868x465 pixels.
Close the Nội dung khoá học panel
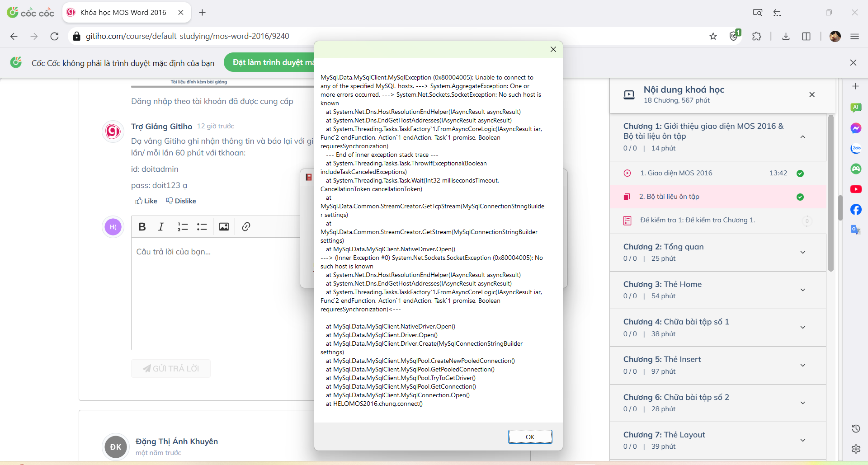click(812, 94)
